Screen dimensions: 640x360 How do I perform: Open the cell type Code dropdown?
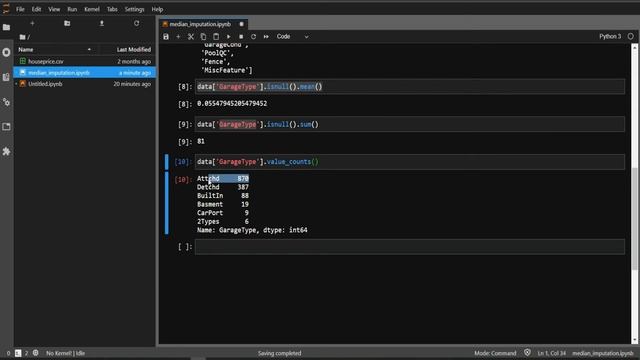pos(292,37)
